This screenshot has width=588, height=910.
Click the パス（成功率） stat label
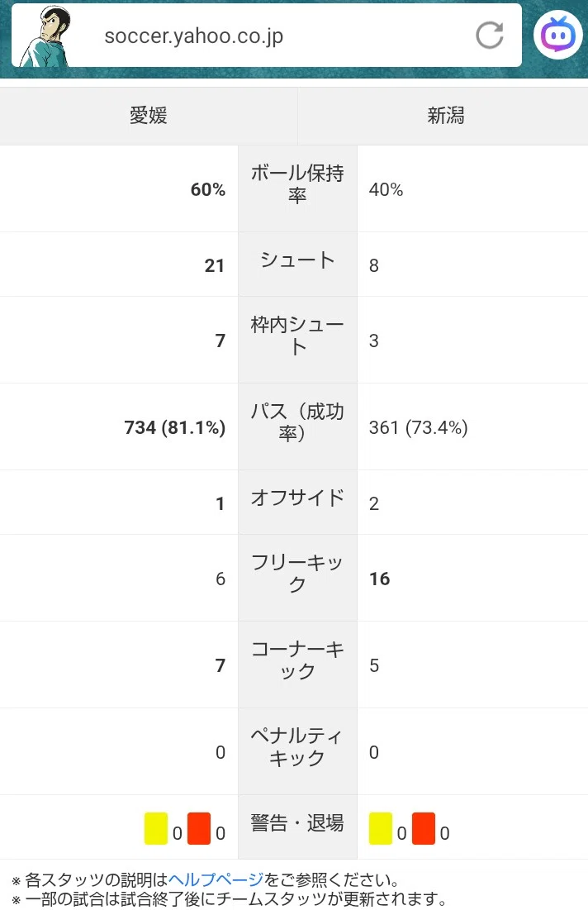coord(297,422)
